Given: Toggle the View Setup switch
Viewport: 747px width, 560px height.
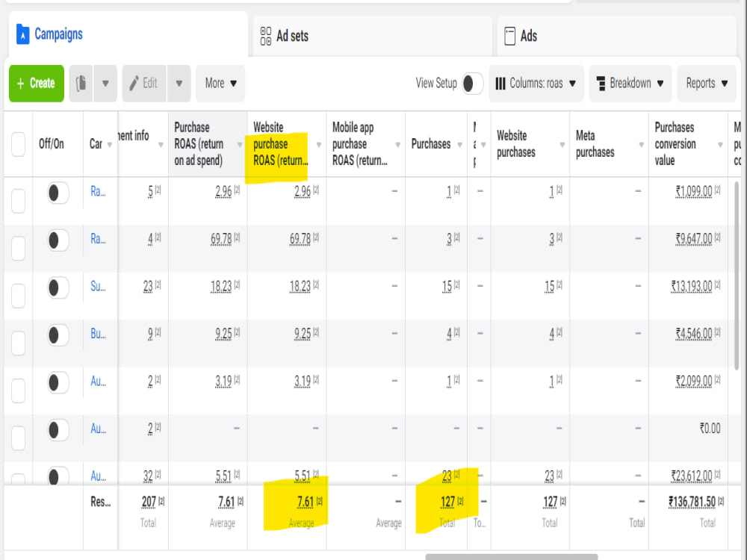Looking at the screenshot, I should [471, 84].
